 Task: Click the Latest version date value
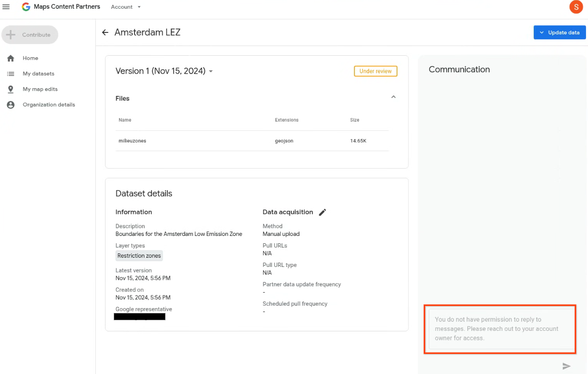pos(143,278)
